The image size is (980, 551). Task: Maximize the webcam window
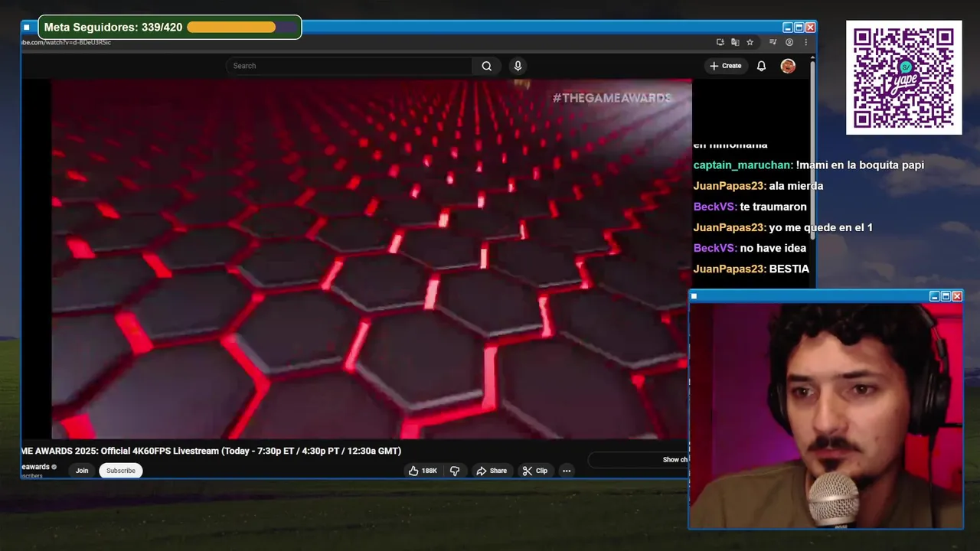click(946, 296)
